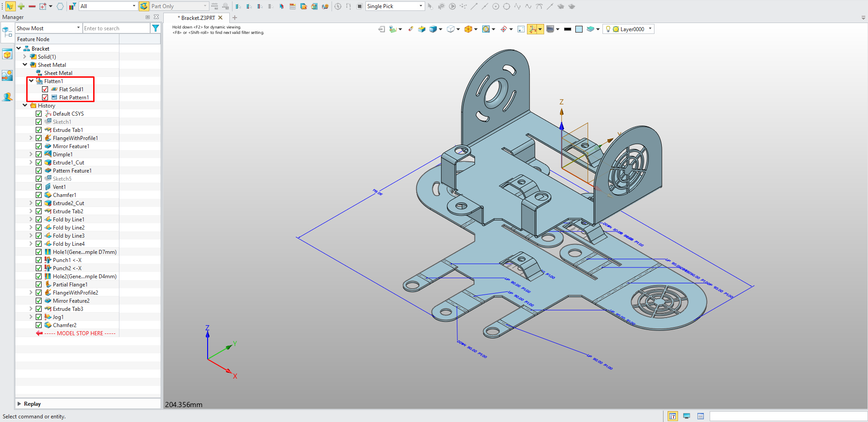
Task: Click the red eraser icon in view toolbar
Action: [411, 29]
